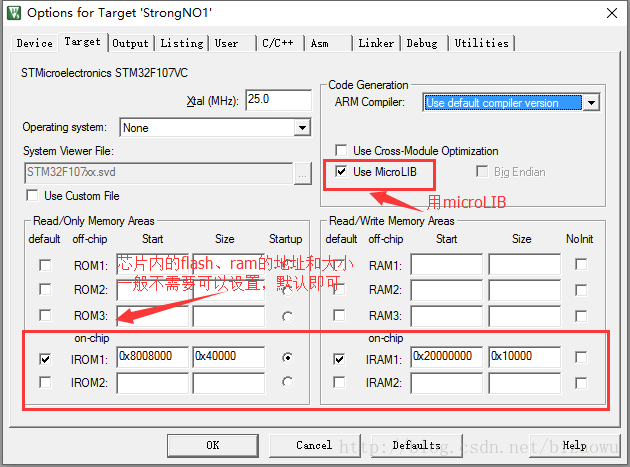The height and width of the screenshot is (467, 630).
Task: Click the Xtal (MHz) input field
Action: [278, 100]
